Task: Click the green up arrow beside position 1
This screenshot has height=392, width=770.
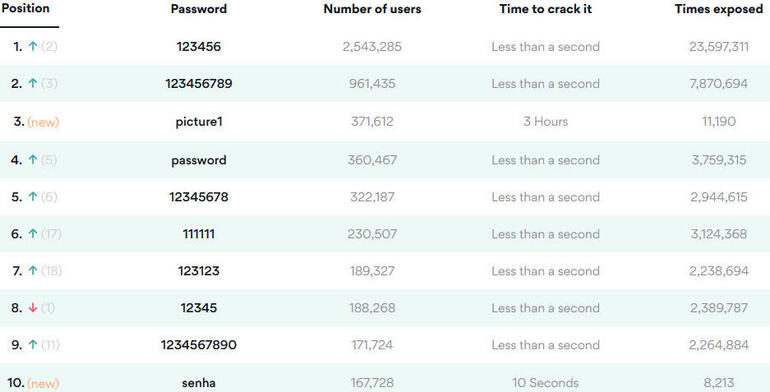Action: (x=33, y=46)
